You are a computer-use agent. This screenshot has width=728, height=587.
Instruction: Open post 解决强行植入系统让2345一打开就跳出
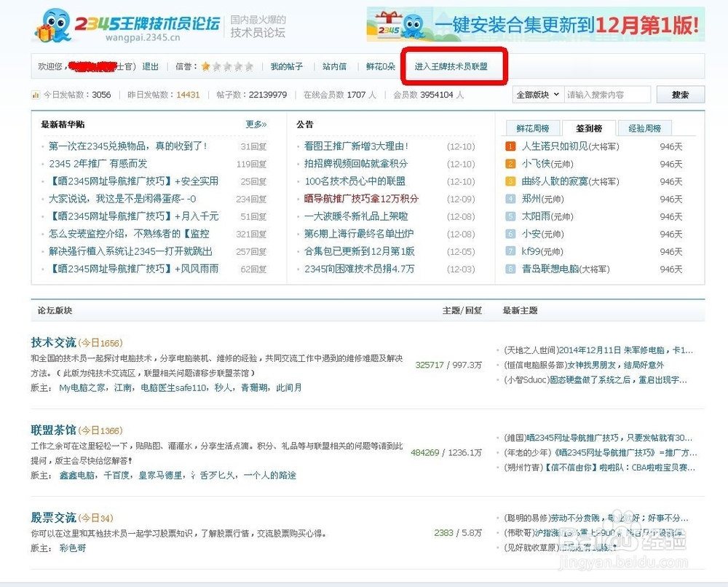coord(130,251)
